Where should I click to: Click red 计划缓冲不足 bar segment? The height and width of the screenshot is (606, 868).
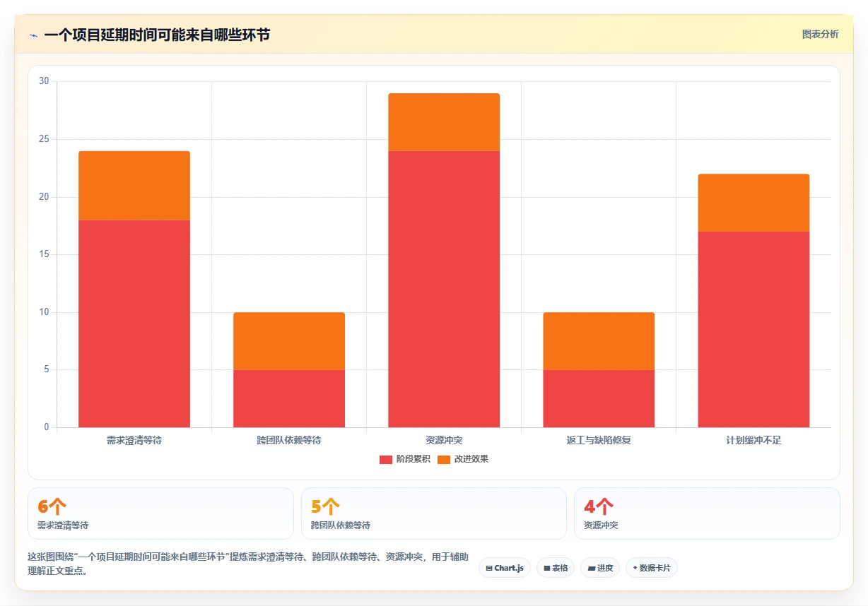click(x=753, y=329)
